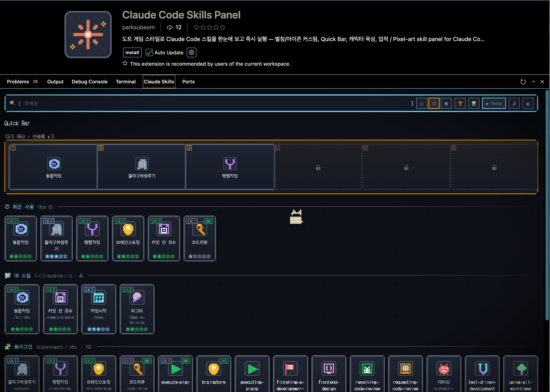Open 브레인스토밍 card in 최근 사용
This screenshot has width=550, height=392.
128,238
